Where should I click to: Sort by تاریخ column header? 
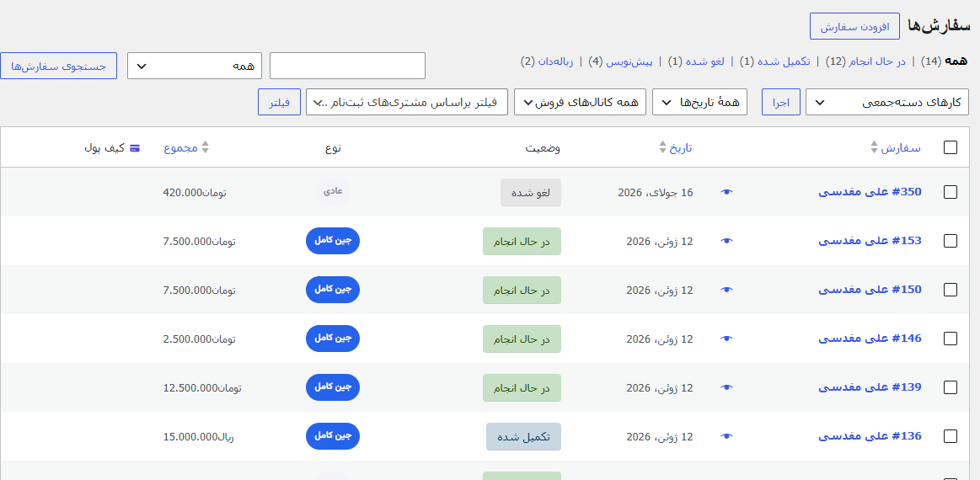click(681, 148)
